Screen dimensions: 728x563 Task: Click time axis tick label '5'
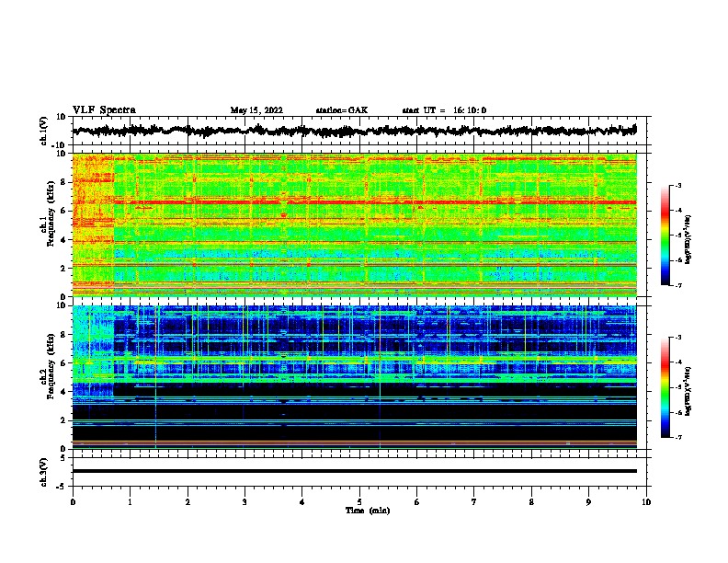[x=359, y=502]
